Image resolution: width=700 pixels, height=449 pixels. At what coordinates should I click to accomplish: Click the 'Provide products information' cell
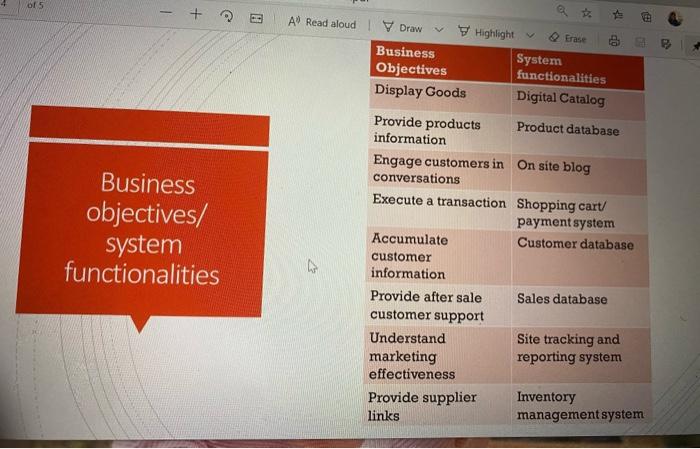click(x=439, y=131)
